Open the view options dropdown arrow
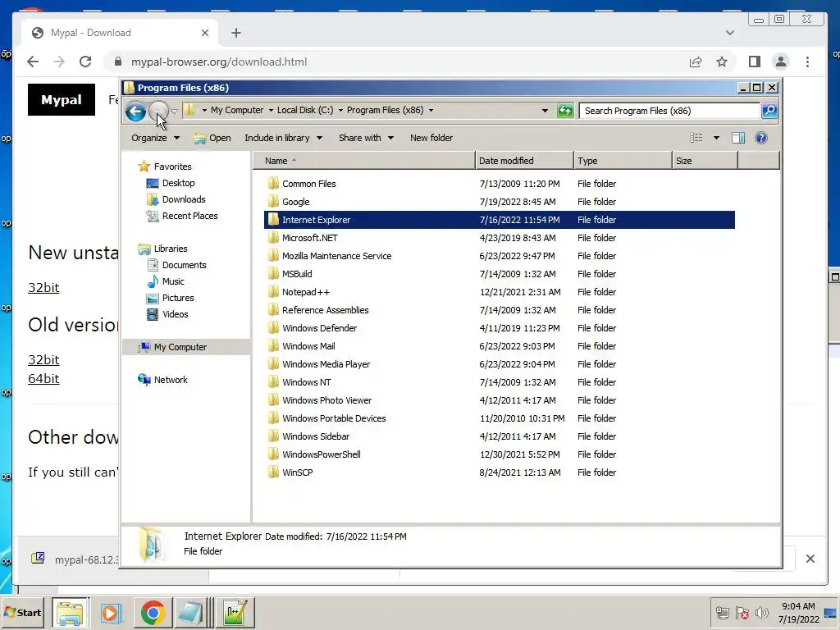 click(716, 138)
